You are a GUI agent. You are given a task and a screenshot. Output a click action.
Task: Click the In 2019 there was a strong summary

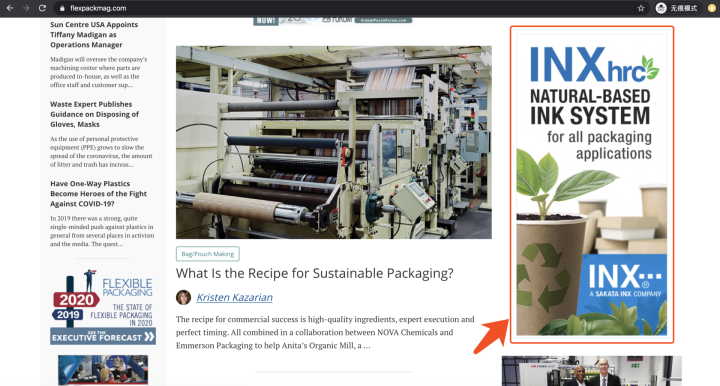[x=102, y=231]
